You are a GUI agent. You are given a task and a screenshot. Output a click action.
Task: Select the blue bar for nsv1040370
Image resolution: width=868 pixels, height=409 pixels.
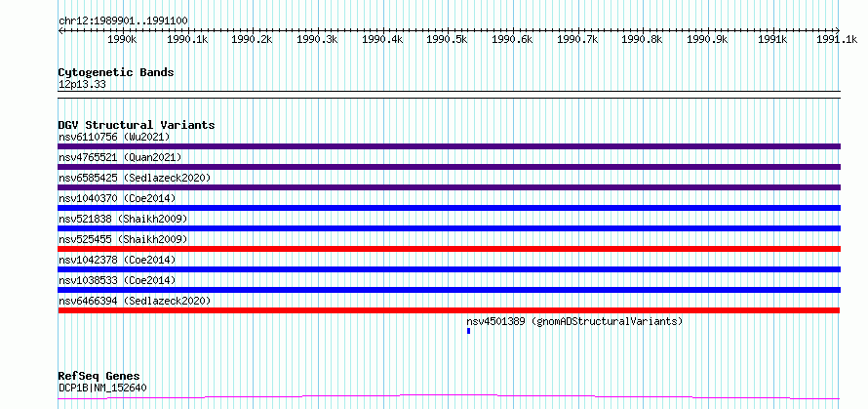449,208
